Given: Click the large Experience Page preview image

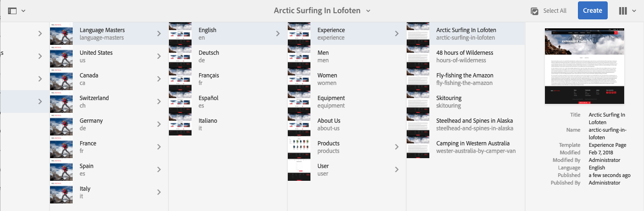Looking at the screenshot, I should [x=585, y=66].
